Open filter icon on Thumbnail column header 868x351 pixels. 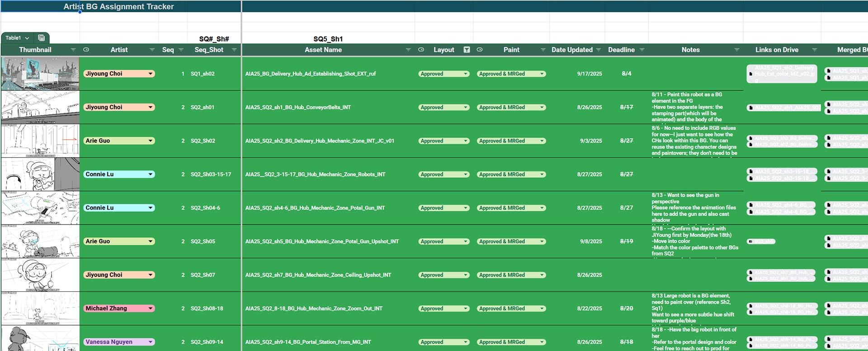tap(73, 50)
